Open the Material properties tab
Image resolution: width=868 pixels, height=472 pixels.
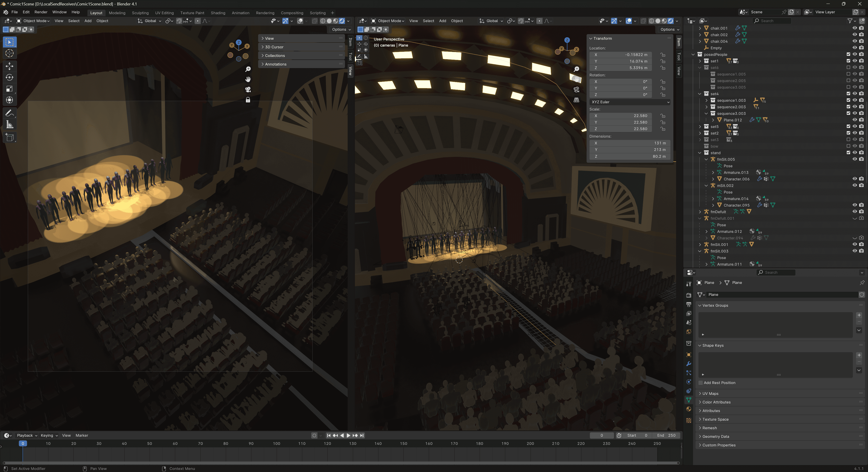[x=689, y=409]
